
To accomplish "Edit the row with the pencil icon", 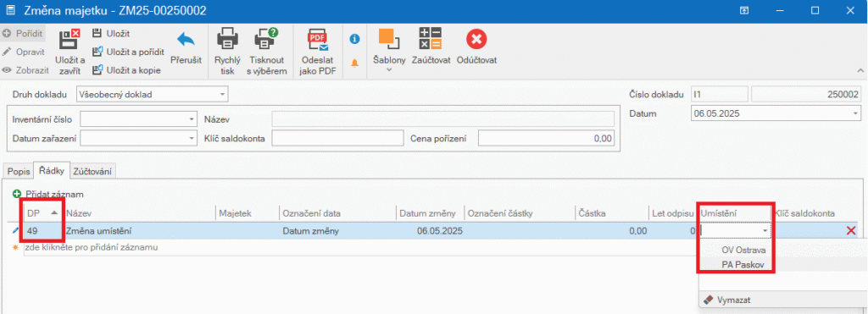I will coord(15,230).
